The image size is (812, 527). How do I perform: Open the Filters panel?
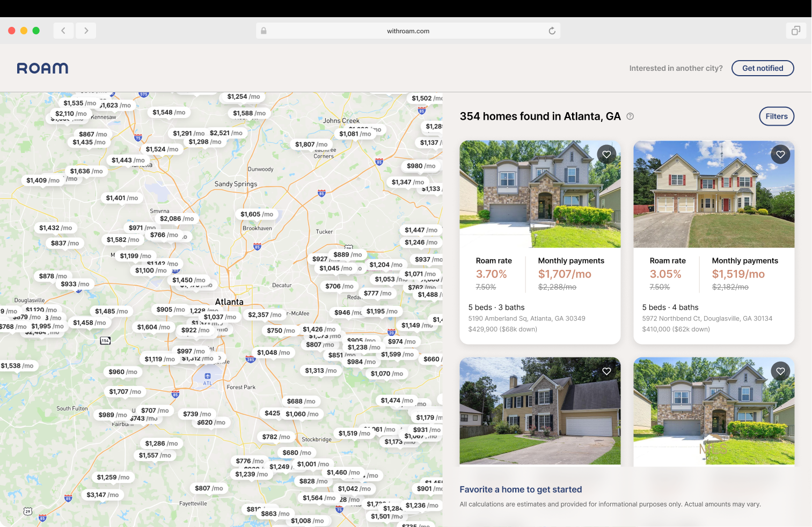coord(776,116)
